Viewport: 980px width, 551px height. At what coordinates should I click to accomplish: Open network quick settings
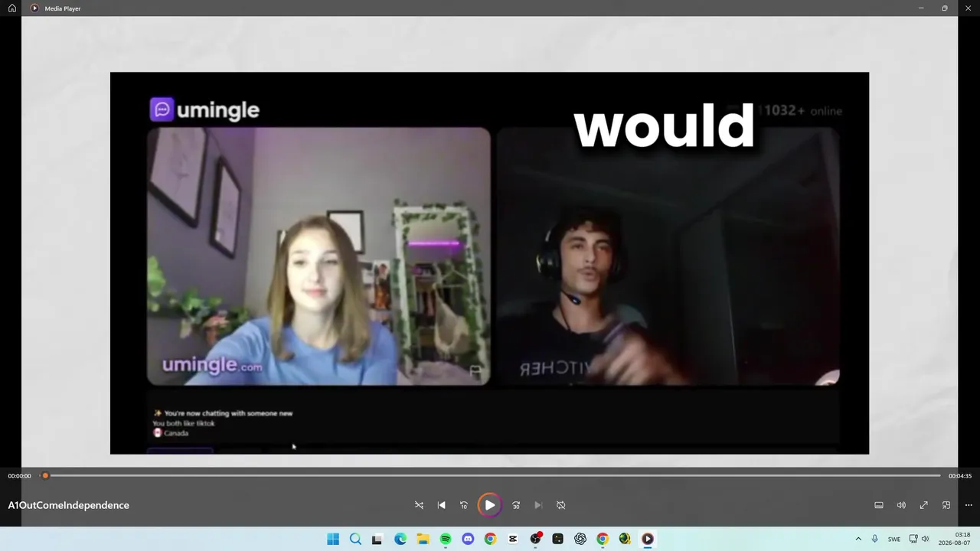pos(913,539)
